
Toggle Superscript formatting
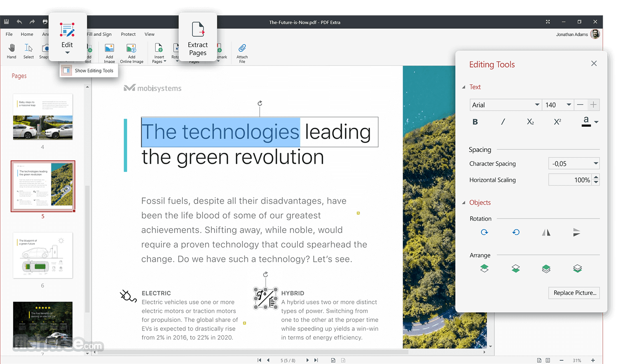[557, 122]
